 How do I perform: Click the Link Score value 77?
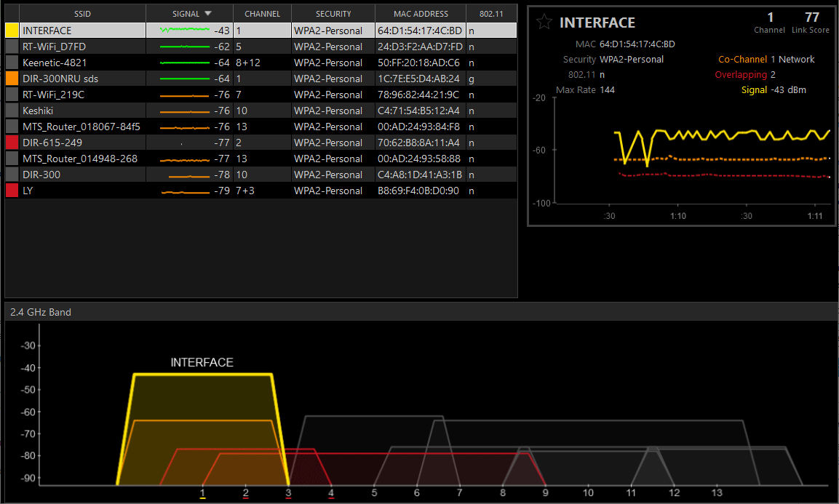point(811,17)
